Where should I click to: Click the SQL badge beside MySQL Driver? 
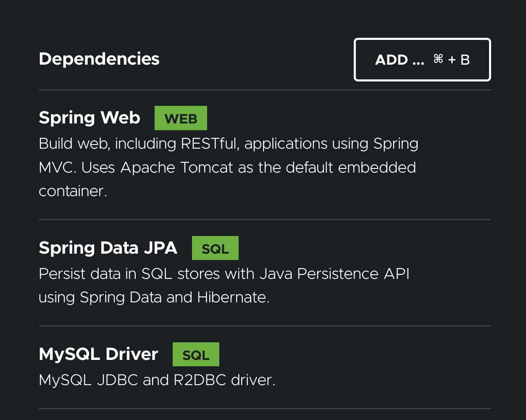[x=196, y=355]
